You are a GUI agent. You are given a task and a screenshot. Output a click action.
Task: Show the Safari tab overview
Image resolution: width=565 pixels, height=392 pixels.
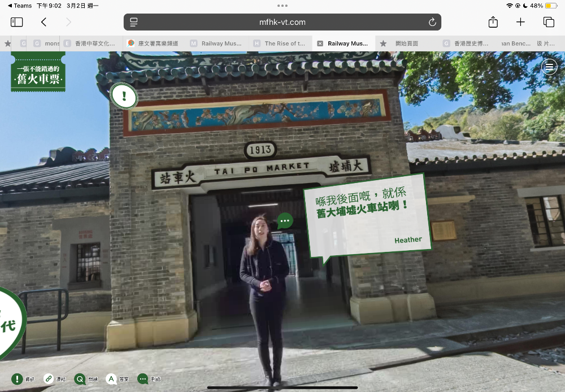(x=549, y=22)
